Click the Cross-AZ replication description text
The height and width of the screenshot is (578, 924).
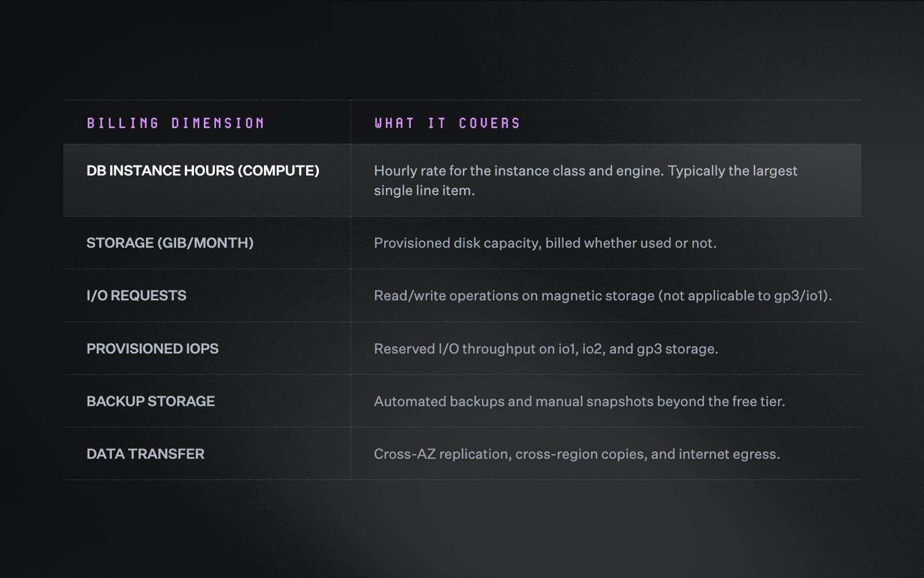(x=577, y=454)
